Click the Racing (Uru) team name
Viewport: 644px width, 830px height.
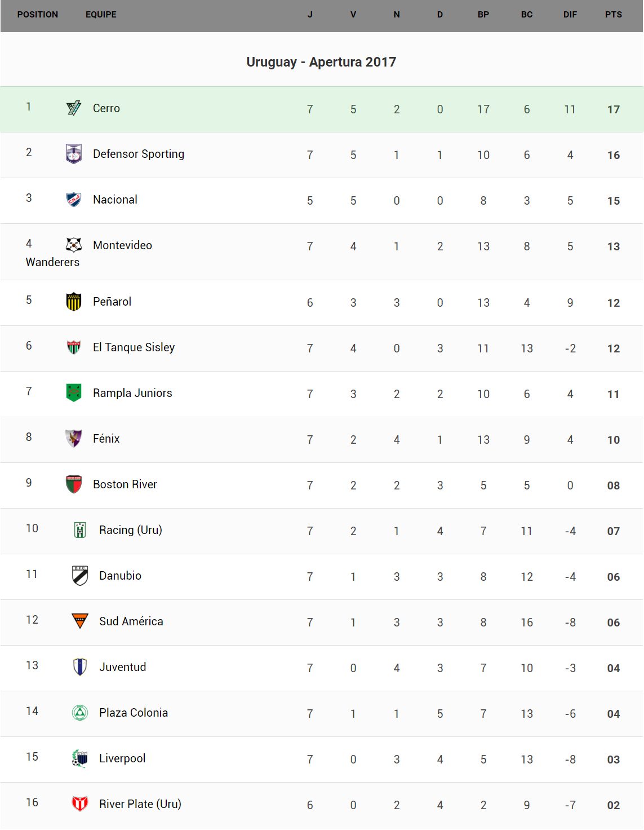pos(131,530)
